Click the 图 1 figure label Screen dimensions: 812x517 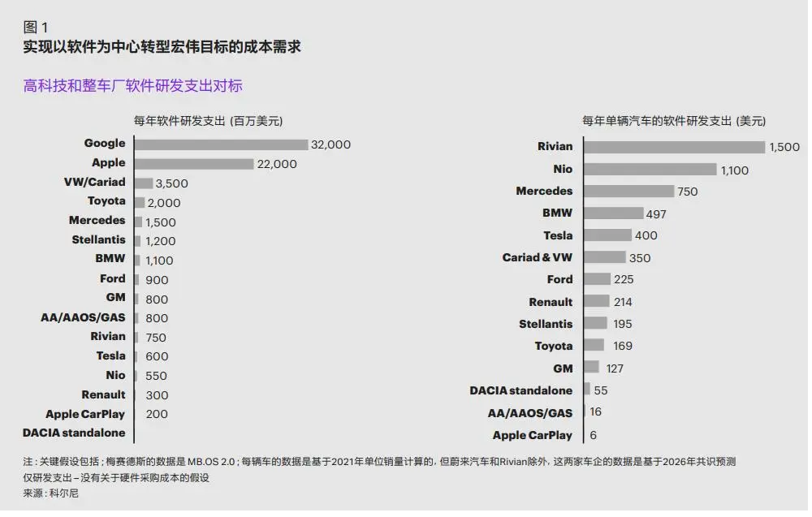(x=35, y=27)
